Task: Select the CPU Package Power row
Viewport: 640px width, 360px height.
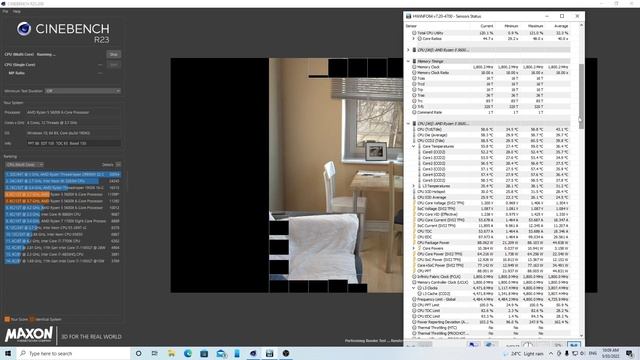Action: (491, 242)
